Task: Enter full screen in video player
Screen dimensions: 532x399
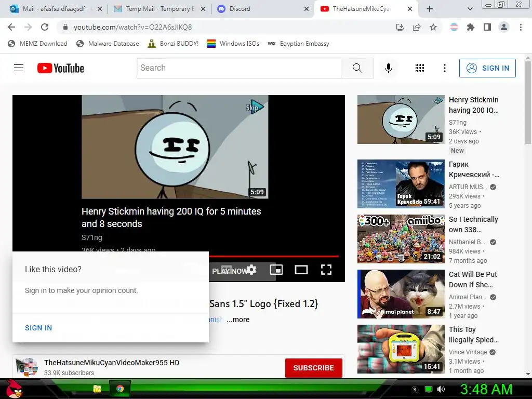Action: click(326, 270)
